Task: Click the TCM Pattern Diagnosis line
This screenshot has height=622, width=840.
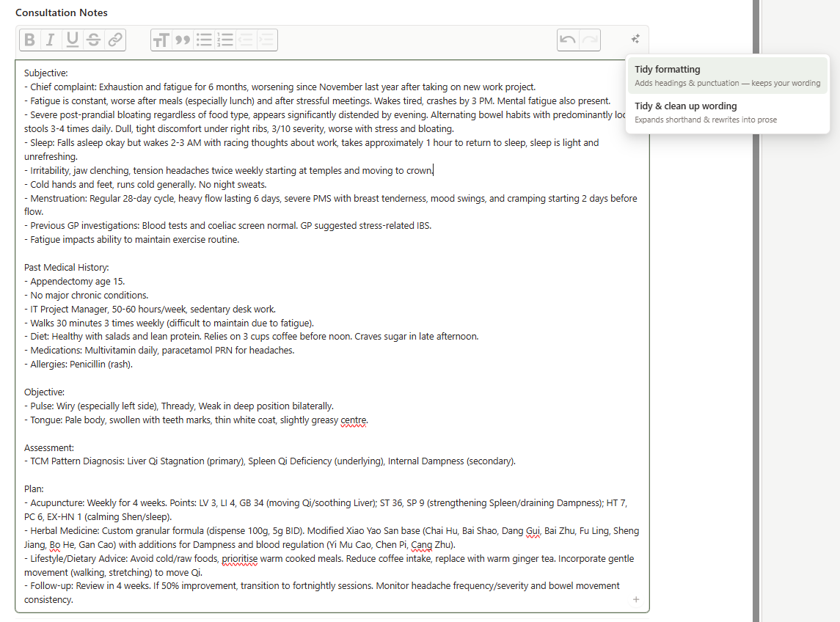Action: point(270,461)
